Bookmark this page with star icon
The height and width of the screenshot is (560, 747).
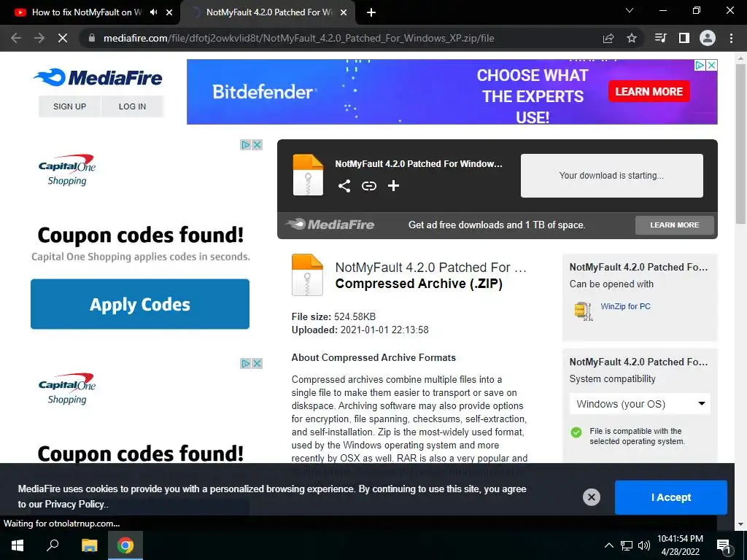pyautogui.click(x=632, y=38)
